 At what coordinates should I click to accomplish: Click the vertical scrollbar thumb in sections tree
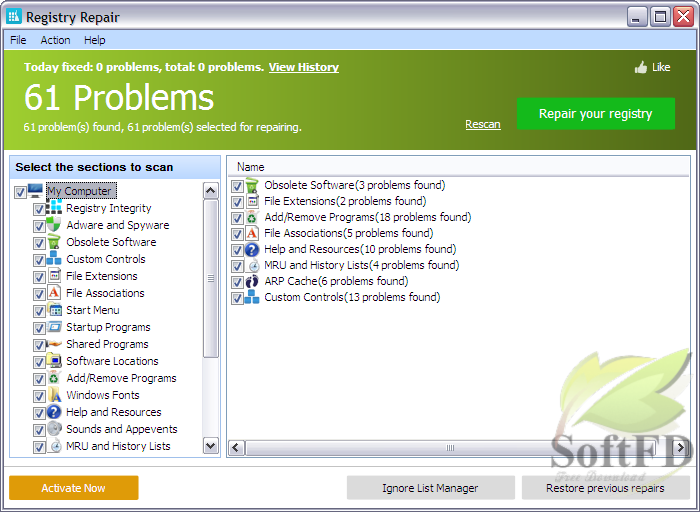pos(211,279)
